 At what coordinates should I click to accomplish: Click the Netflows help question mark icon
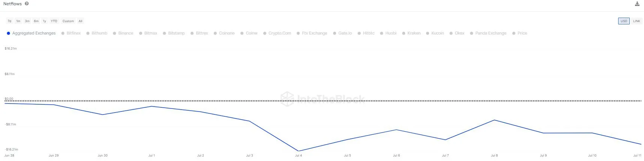click(27, 4)
